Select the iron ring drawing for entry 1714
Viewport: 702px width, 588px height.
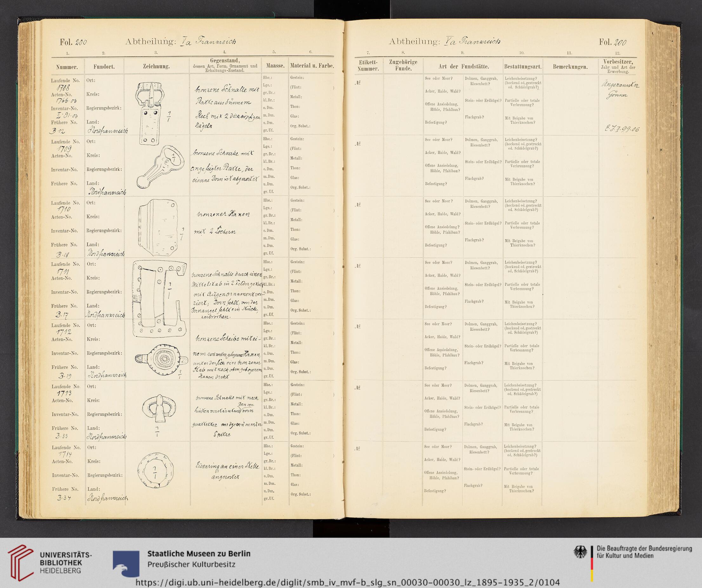[x=155, y=471]
